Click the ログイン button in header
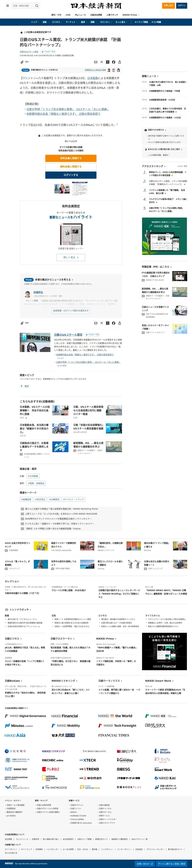 coord(182,5)
